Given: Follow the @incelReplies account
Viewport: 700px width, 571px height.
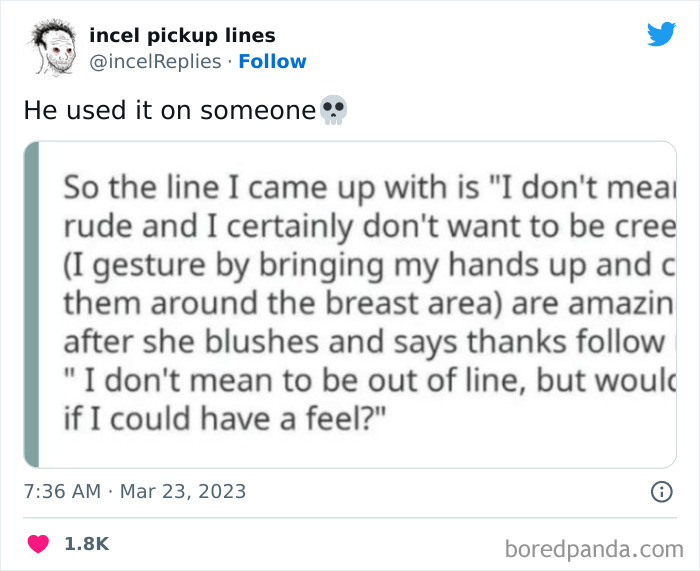Looking at the screenshot, I should [x=272, y=61].
